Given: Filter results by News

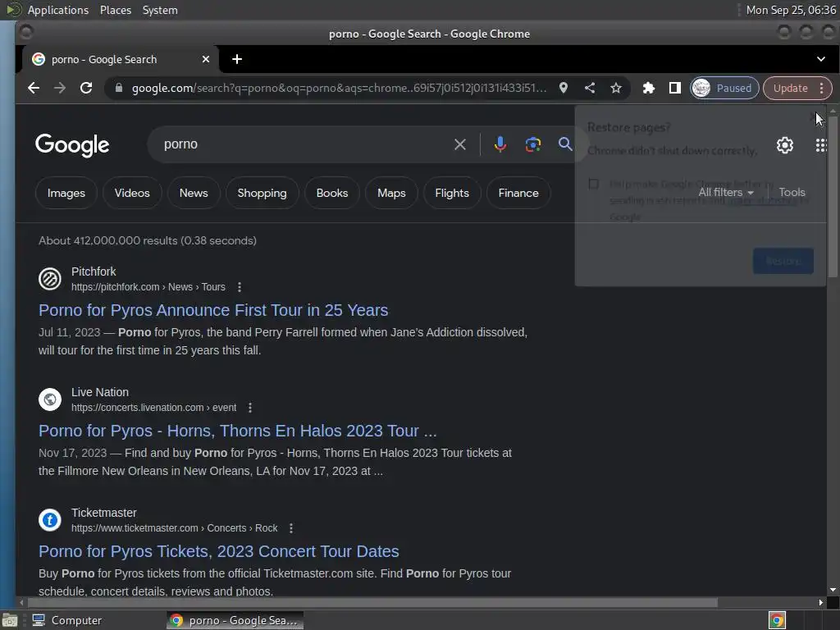Looking at the screenshot, I should coord(194,193).
